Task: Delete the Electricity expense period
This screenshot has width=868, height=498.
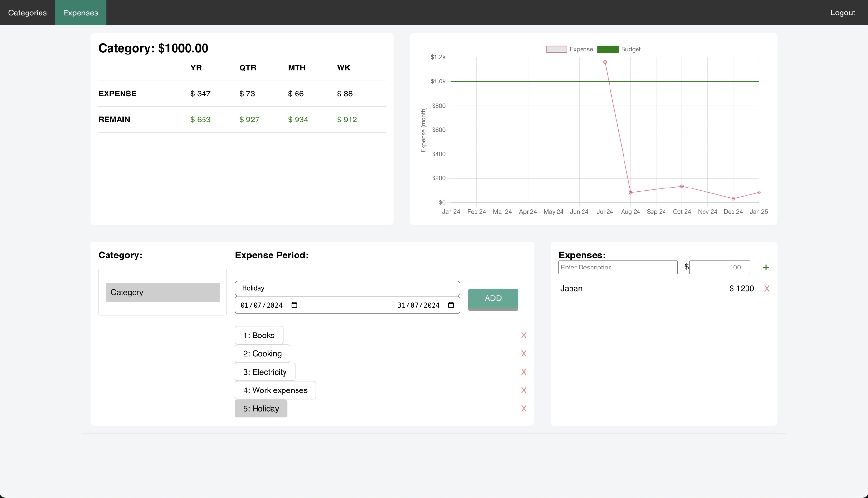Action: click(524, 372)
